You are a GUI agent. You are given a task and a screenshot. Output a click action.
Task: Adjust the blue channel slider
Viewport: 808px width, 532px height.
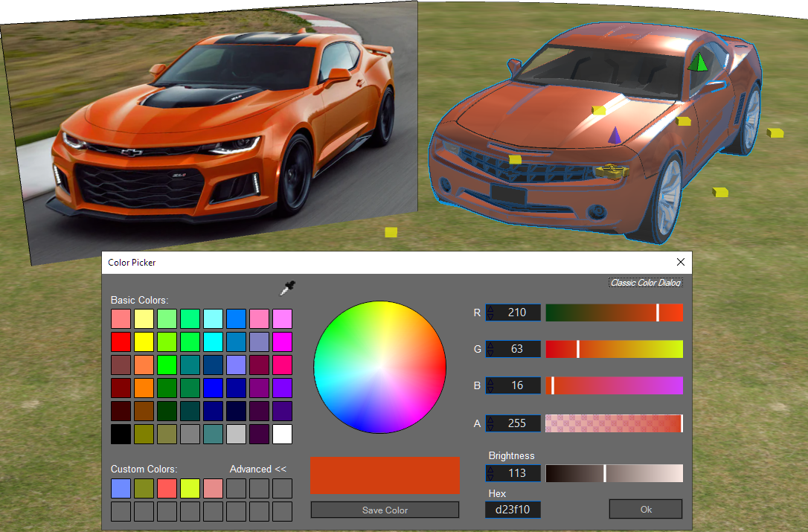(615, 385)
